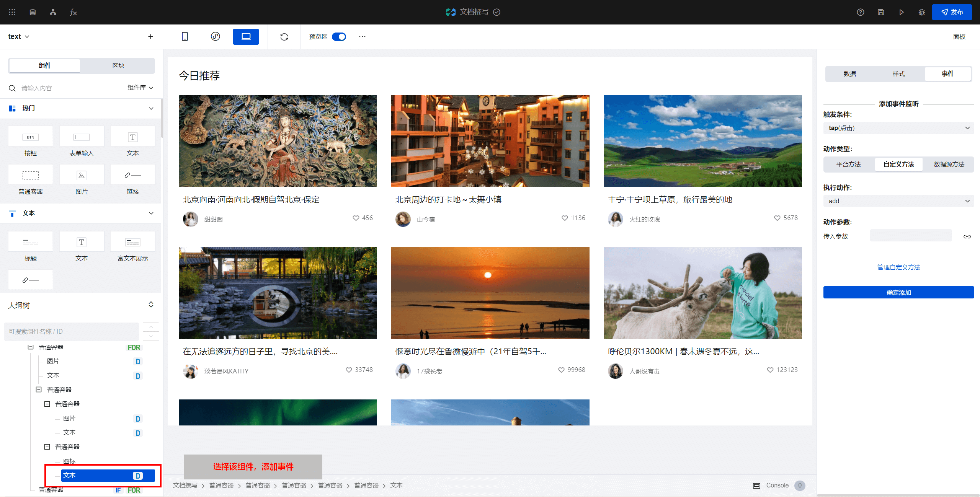Click the refresh preview icon

click(284, 37)
